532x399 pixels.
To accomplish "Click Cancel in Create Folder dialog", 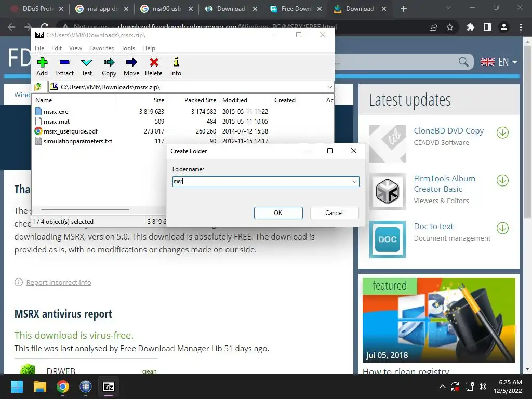I will [334, 212].
